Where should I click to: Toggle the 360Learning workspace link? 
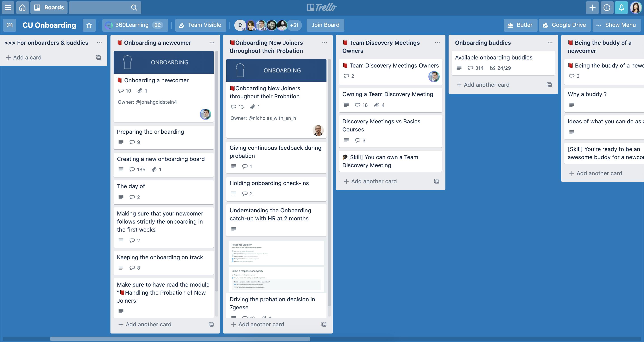click(x=135, y=25)
